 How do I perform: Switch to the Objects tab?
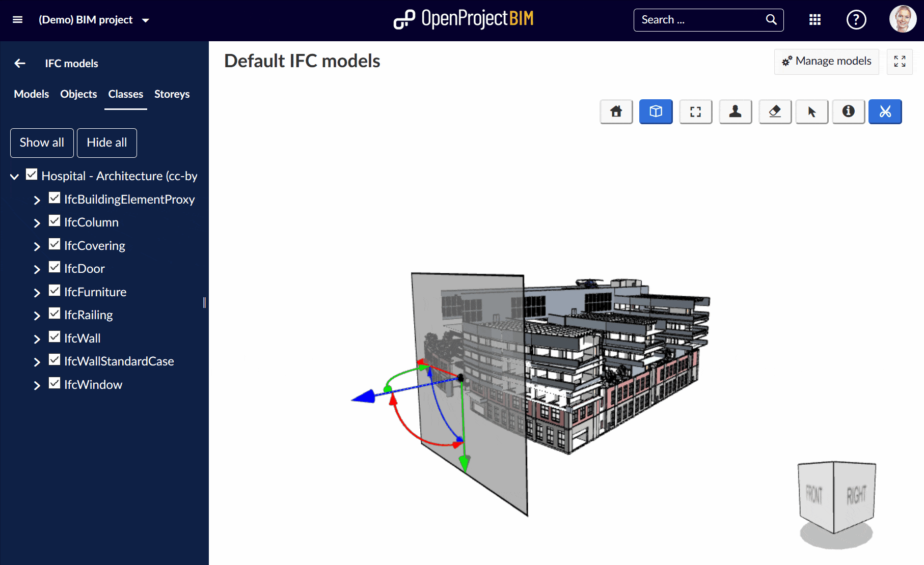pos(78,94)
